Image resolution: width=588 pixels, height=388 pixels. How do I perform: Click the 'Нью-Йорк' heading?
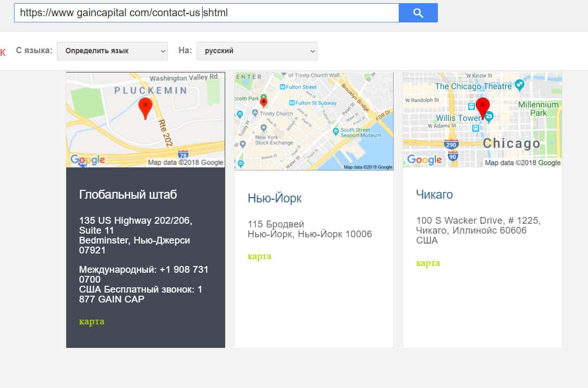[x=275, y=198]
